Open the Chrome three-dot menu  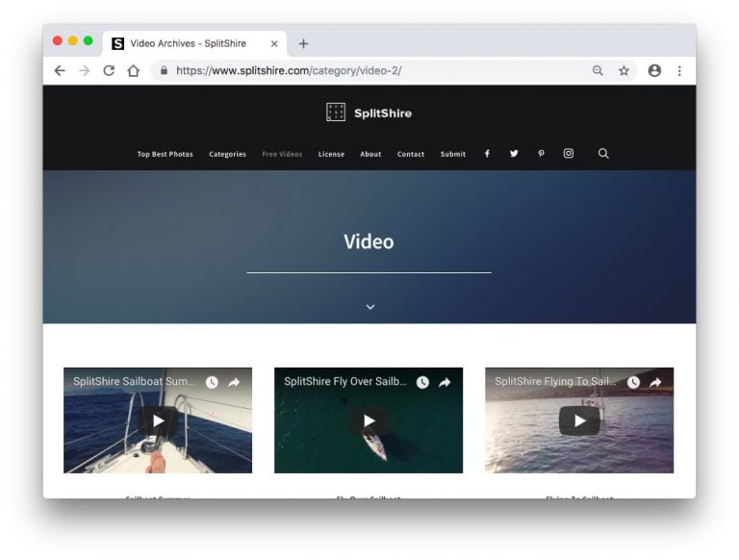[x=679, y=71]
